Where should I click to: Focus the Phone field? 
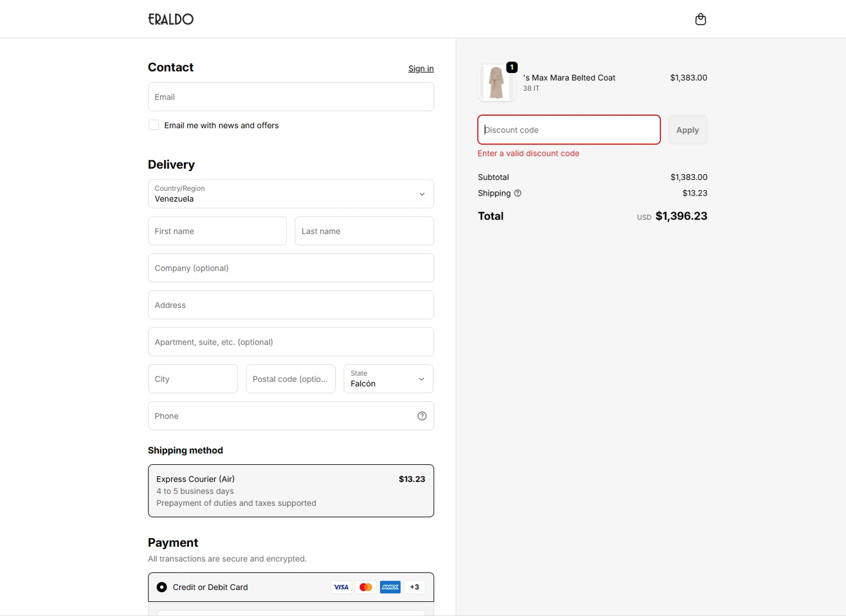click(x=291, y=416)
